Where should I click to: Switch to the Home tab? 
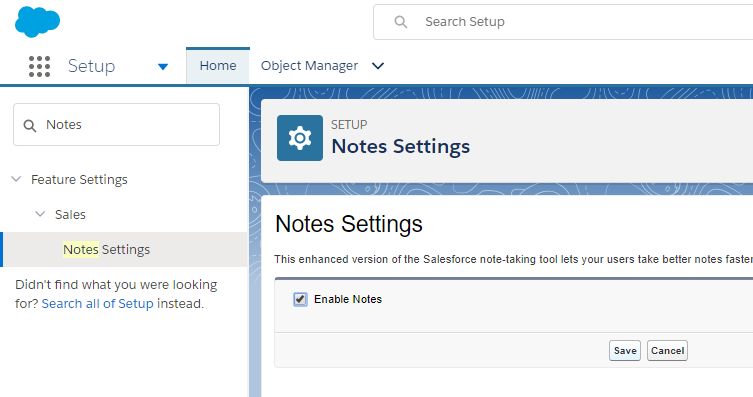point(218,65)
